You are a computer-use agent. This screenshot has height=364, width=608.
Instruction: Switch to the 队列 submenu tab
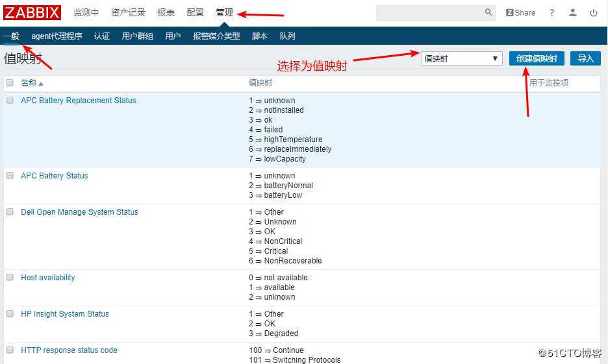point(287,36)
